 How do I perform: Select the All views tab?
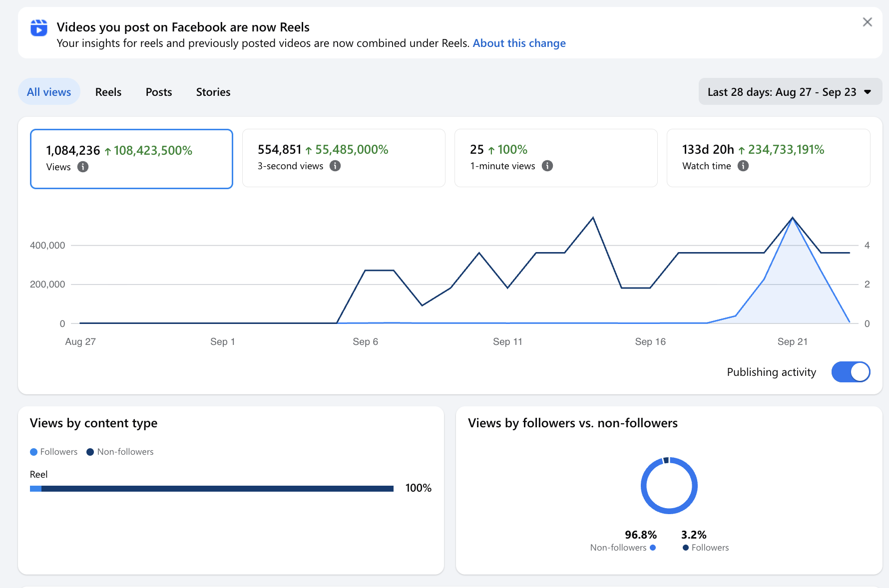click(49, 92)
